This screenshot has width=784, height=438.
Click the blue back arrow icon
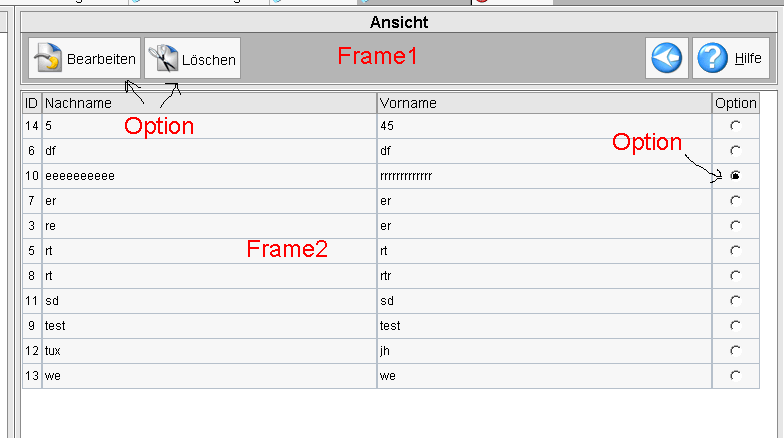[x=666, y=59]
